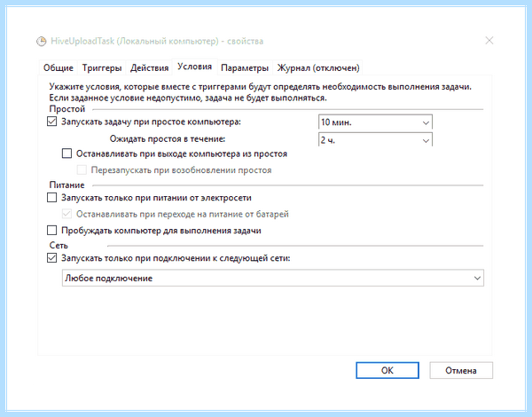
Task: Uncheck Запускать задачу при простое компьютера
Action: pos(51,122)
